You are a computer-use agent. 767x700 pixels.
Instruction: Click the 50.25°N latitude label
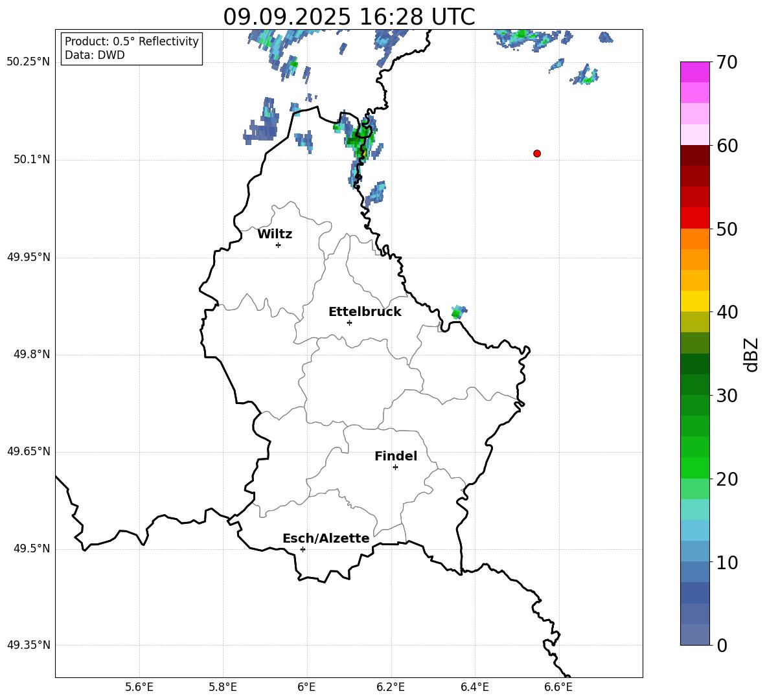click(29, 62)
